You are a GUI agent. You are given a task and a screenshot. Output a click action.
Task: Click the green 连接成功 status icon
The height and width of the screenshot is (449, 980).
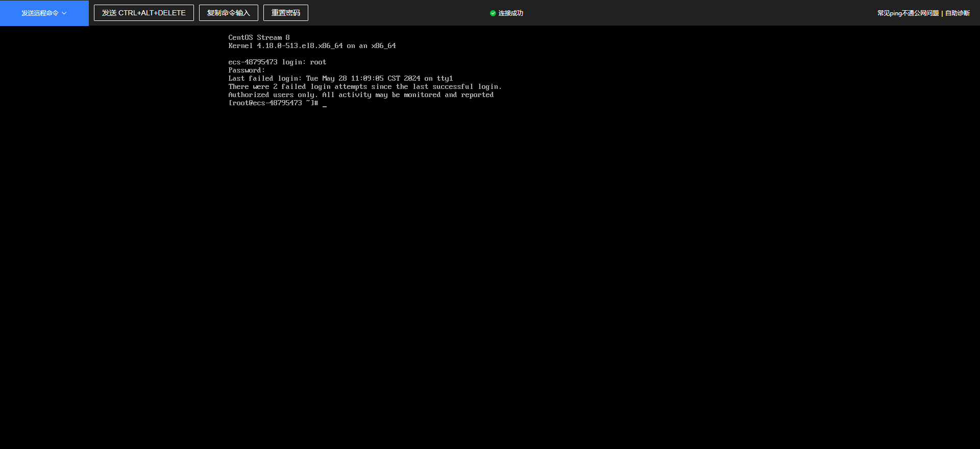493,13
